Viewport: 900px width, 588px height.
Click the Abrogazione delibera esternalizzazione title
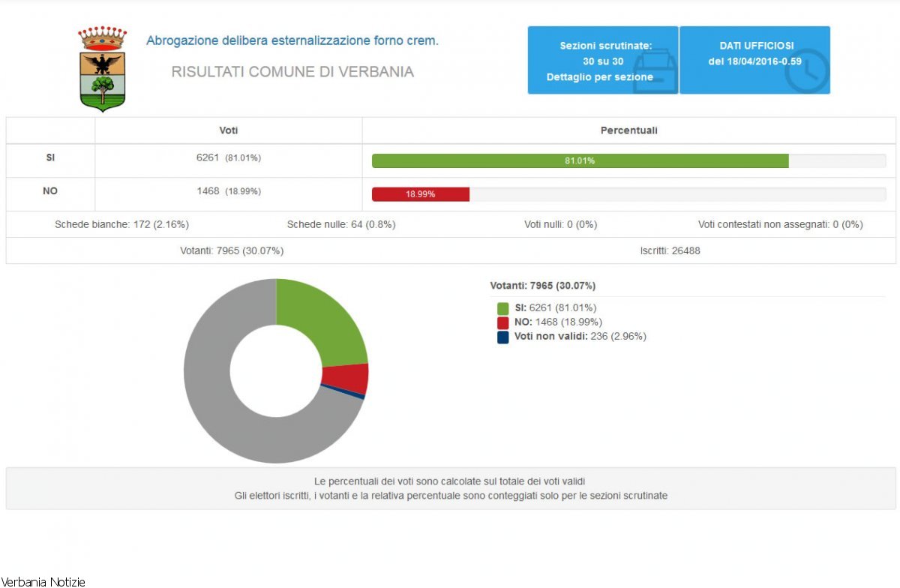[292, 40]
